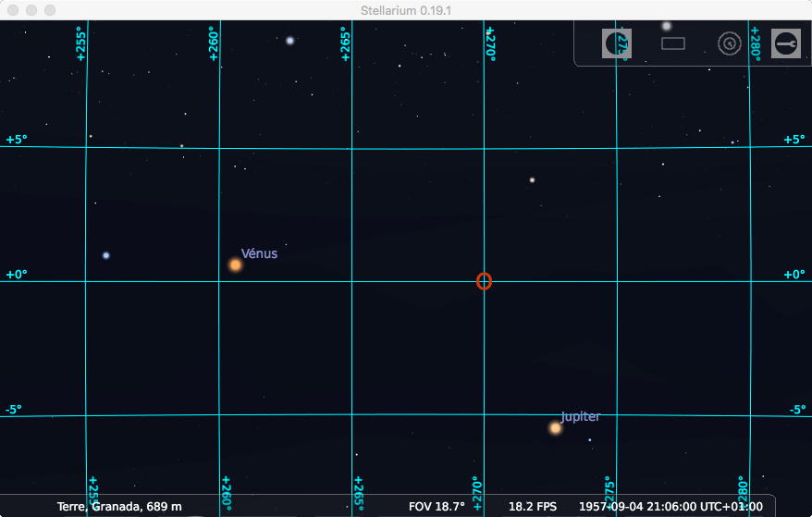Click the Stellarium 0.19.1 title bar text

pos(406,10)
